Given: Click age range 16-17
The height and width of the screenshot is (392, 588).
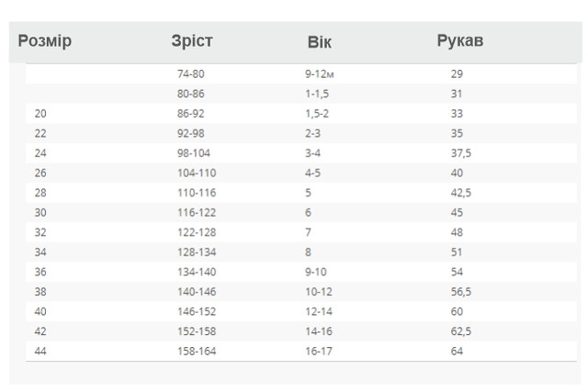Looking at the screenshot, I should 319,352.
